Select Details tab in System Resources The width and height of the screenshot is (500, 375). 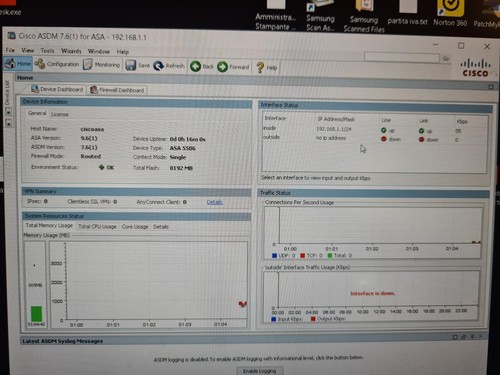coord(161,227)
